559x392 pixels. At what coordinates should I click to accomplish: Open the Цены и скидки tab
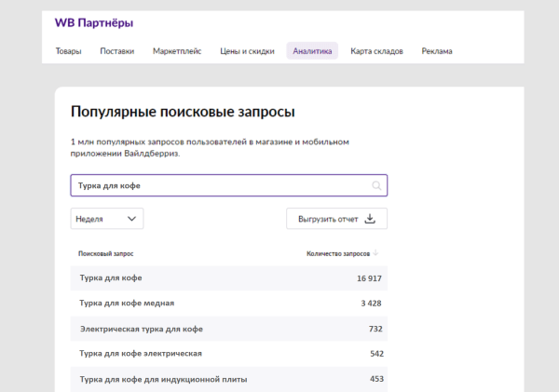[247, 51]
